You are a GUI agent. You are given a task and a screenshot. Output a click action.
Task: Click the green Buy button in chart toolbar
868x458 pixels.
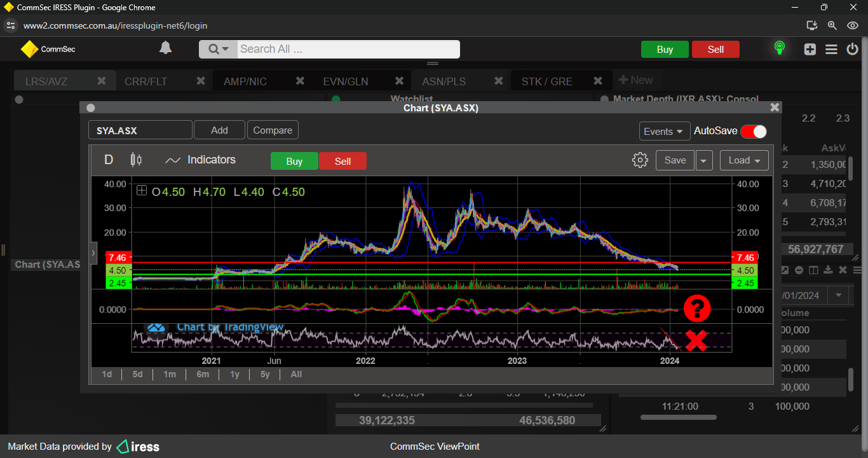tap(294, 162)
